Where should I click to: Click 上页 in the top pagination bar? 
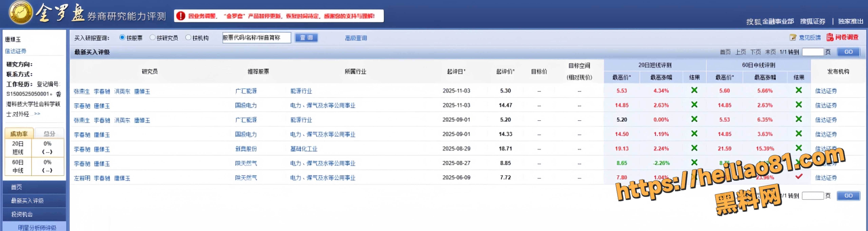(x=740, y=52)
